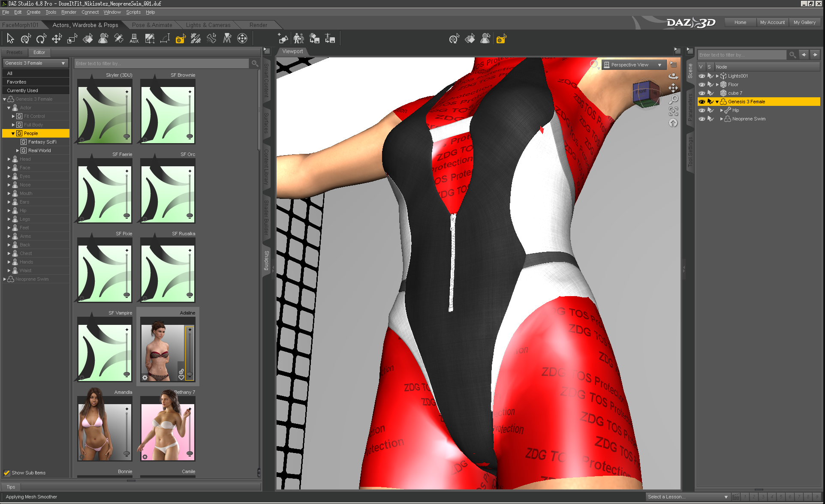Open the Genesis 3 Female selector dropdown

36,63
